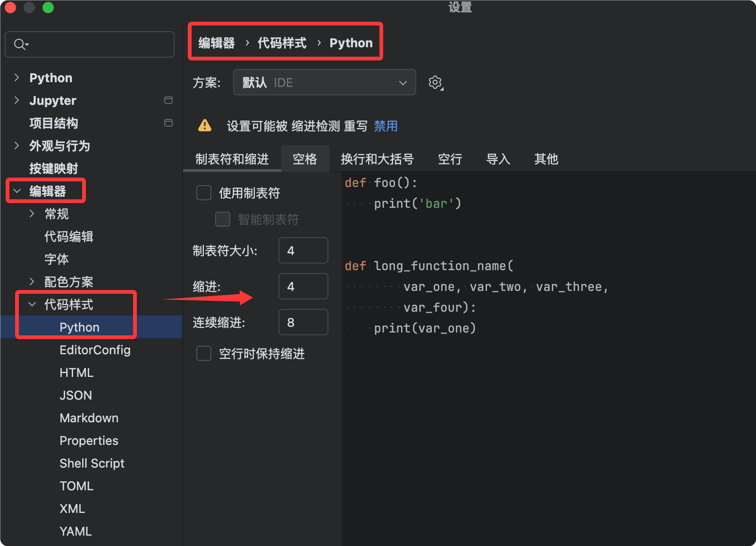Enable the 使用制表符 checkbox
The height and width of the screenshot is (546, 756).
tap(204, 193)
